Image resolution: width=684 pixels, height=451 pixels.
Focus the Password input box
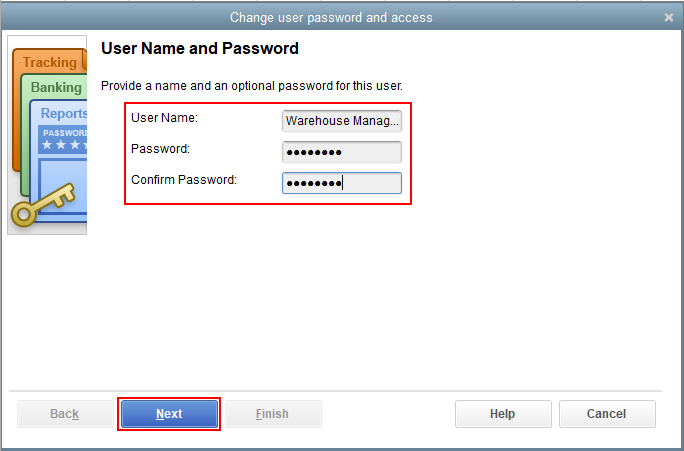point(342,152)
